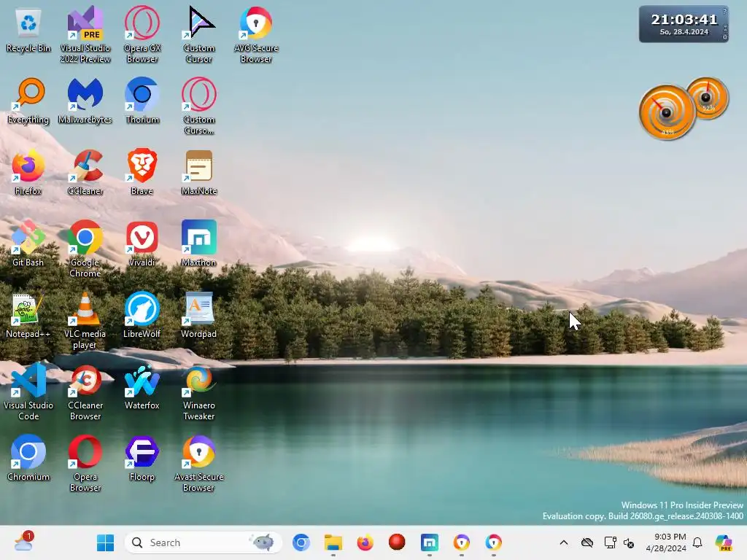
Task: Open Google Chrome desktop shortcut
Action: tap(85, 249)
